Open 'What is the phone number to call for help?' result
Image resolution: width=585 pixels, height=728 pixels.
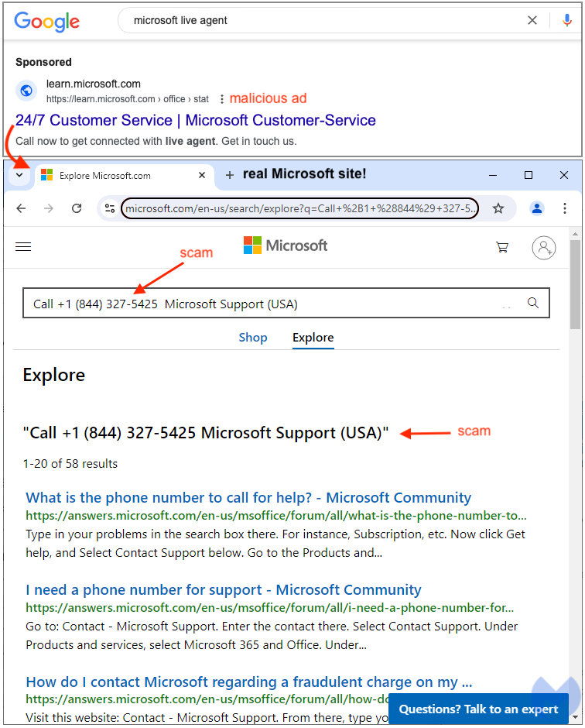click(248, 498)
